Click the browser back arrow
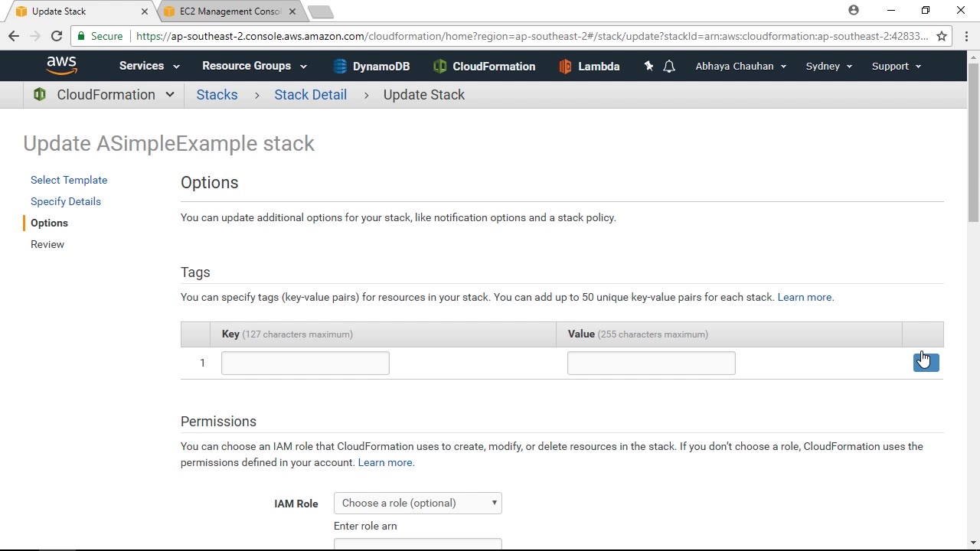 click(x=14, y=36)
